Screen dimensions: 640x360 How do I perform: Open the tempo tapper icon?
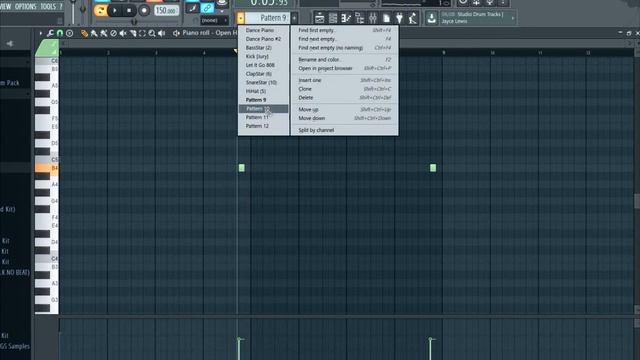[x=413, y=18]
